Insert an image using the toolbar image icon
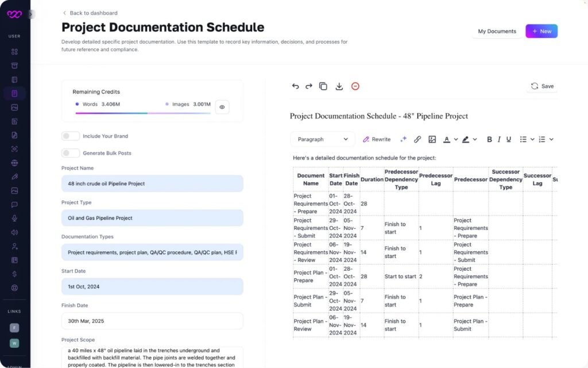This screenshot has width=588, height=368. [x=432, y=139]
